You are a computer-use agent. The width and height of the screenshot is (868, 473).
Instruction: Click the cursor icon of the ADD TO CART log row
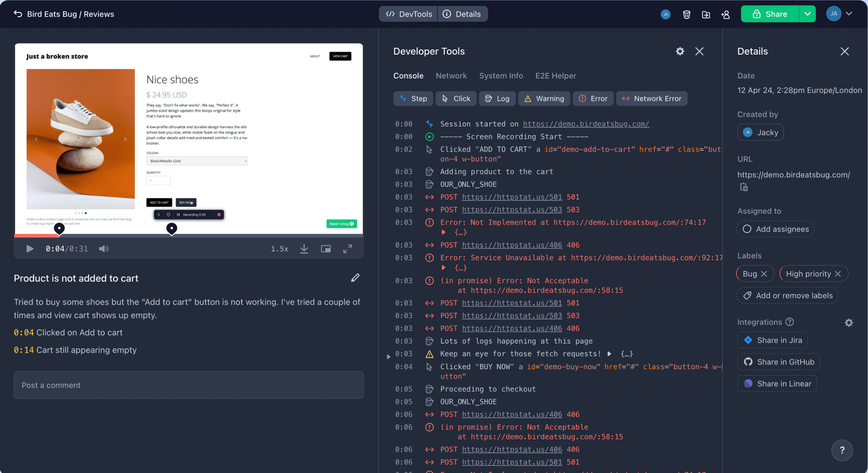click(x=429, y=149)
